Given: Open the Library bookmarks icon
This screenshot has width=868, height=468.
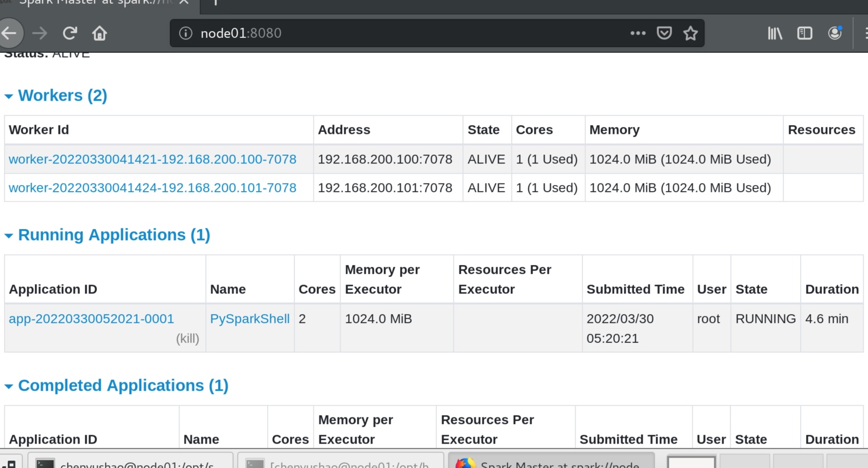Looking at the screenshot, I should coord(775,33).
